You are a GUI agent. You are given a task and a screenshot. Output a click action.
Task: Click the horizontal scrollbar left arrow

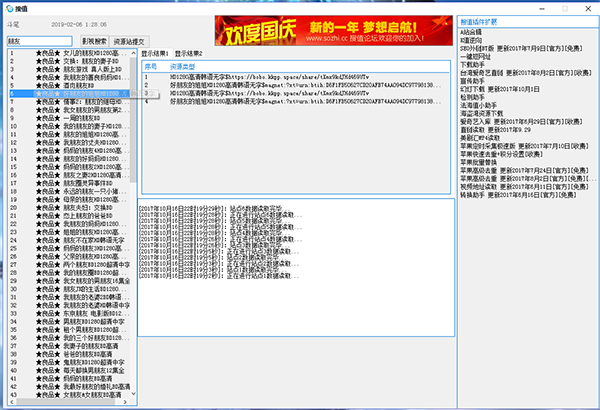(x=12, y=402)
